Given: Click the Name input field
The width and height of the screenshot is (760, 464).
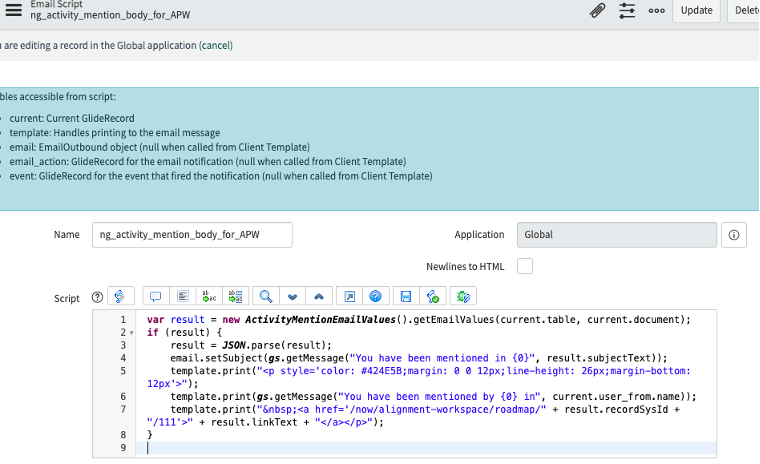Looking at the screenshot, I should tap(192, 235).
